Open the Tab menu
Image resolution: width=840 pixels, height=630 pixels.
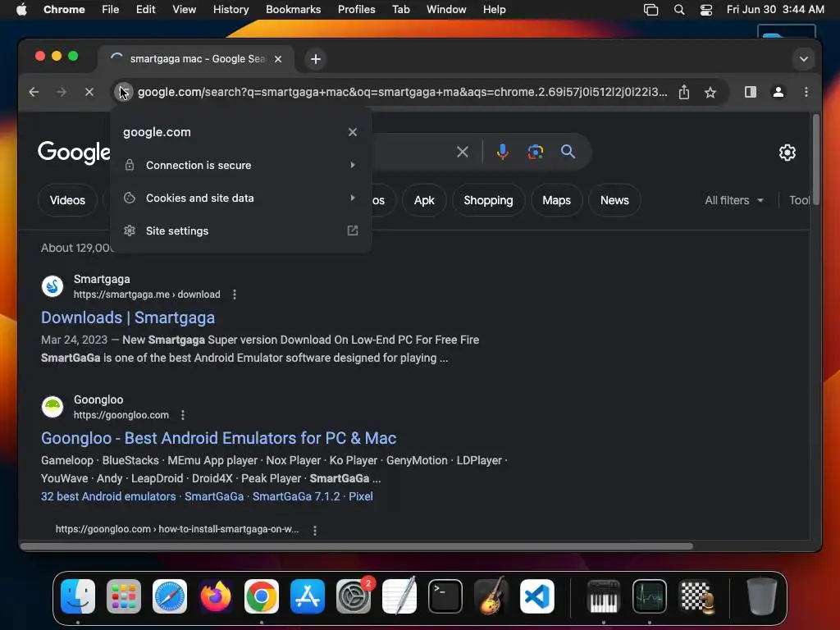(400, 9)
